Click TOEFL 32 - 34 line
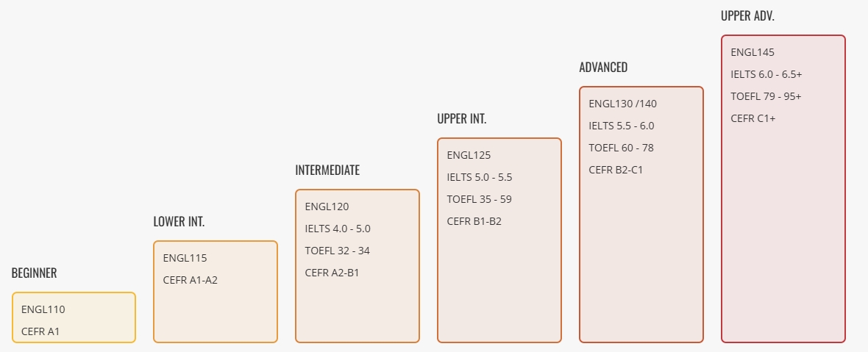Image resolution: width=868 pixels, height=352 pixels. pos(337,251)
